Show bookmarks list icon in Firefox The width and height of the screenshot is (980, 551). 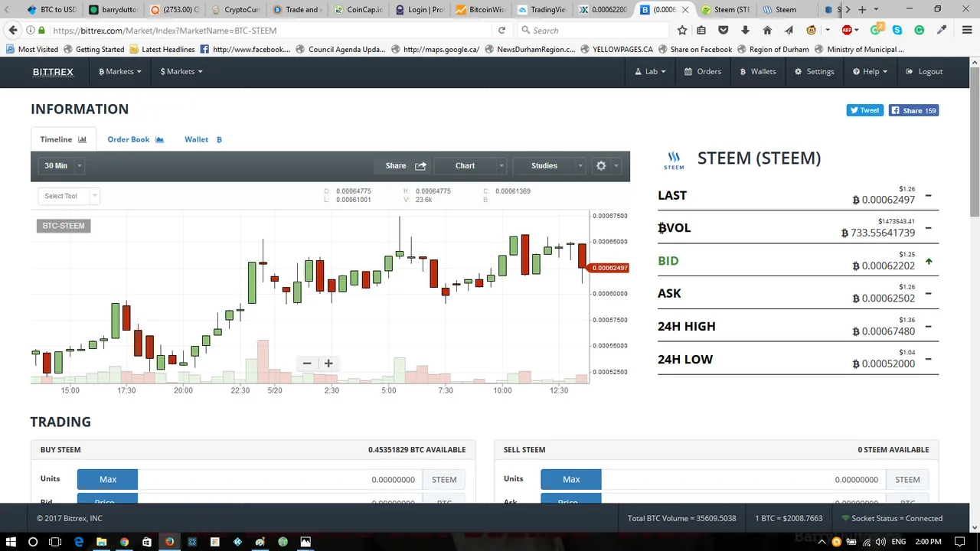click(701, 30)
